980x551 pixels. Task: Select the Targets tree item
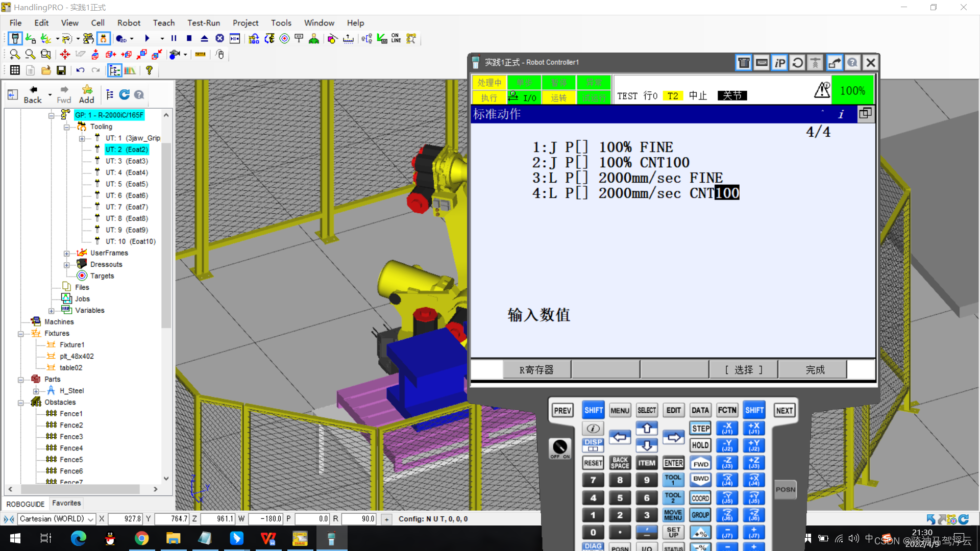(x=102, y=276)
